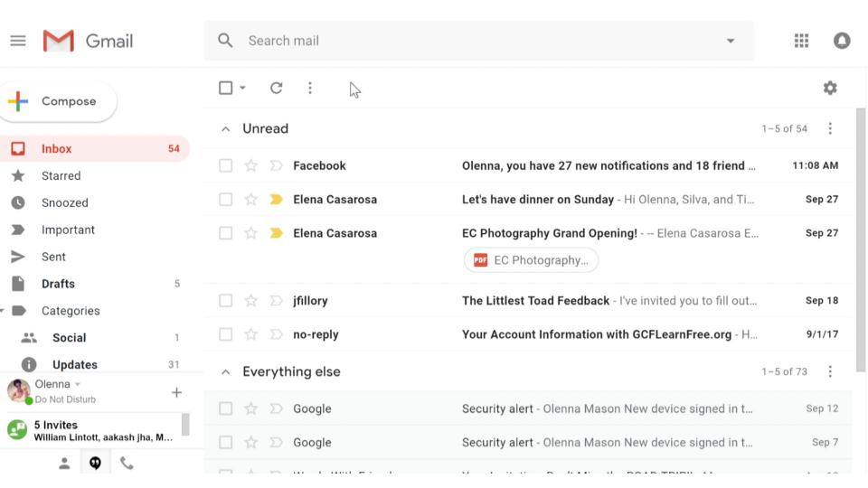Open search options dropdown arrow
This screenshot has width=868, height=488.
(x=731, y=41)
